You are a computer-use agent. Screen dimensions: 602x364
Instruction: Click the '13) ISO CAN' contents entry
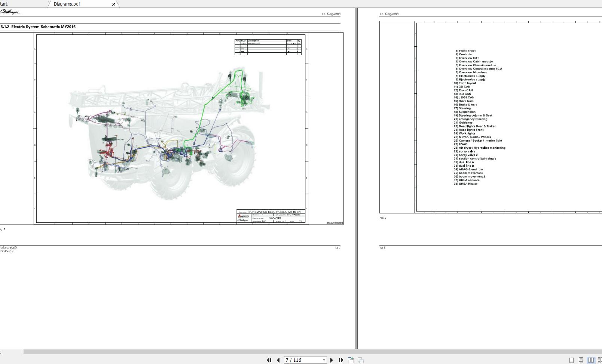(x=462, y=94)
